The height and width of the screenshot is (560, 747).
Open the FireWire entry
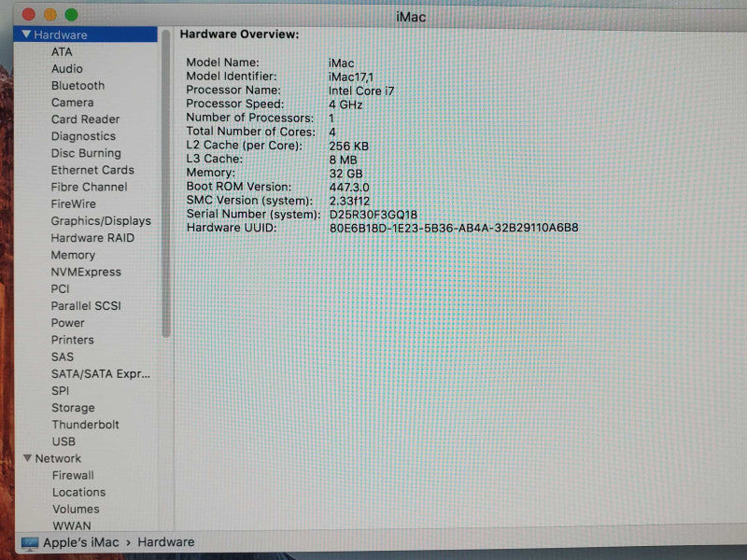74,203
